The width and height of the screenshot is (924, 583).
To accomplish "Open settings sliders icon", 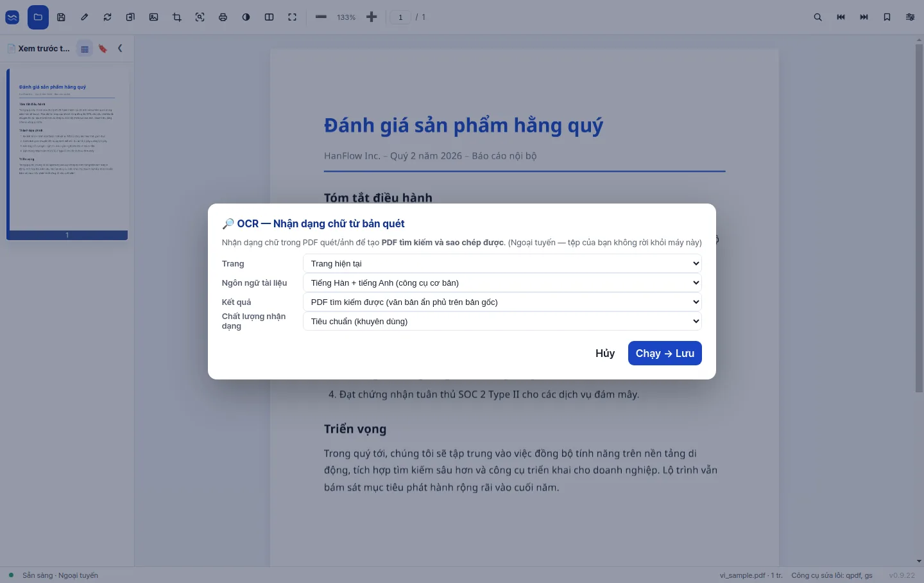I will tap(910, 17).
